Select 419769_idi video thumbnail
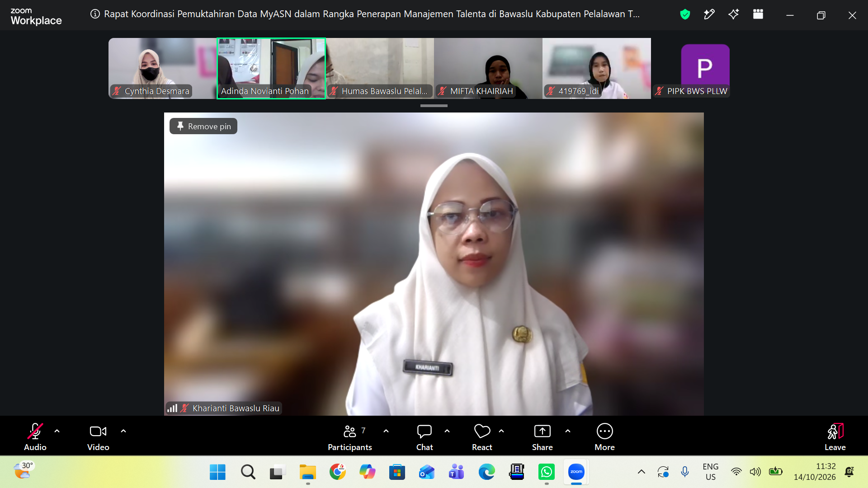 [597, 68]
